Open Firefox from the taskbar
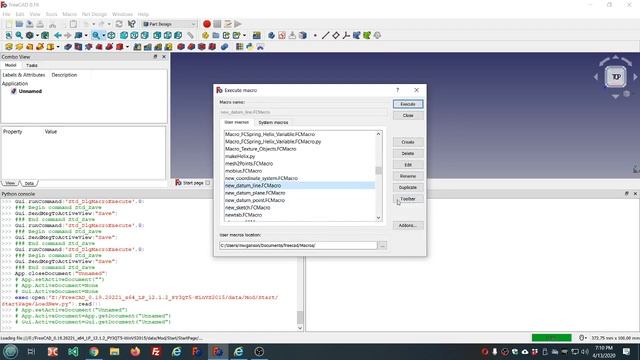The width and height of the screenshot is (640, 360). tap(135, 351)
